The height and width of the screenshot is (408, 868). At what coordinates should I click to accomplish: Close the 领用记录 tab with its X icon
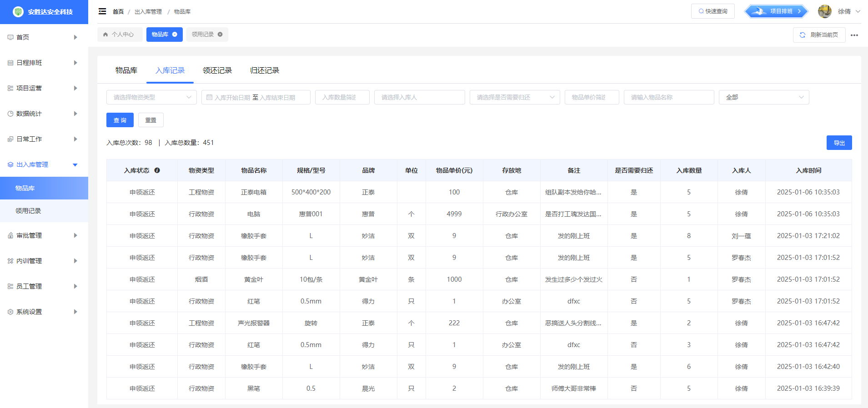[220, 35]
